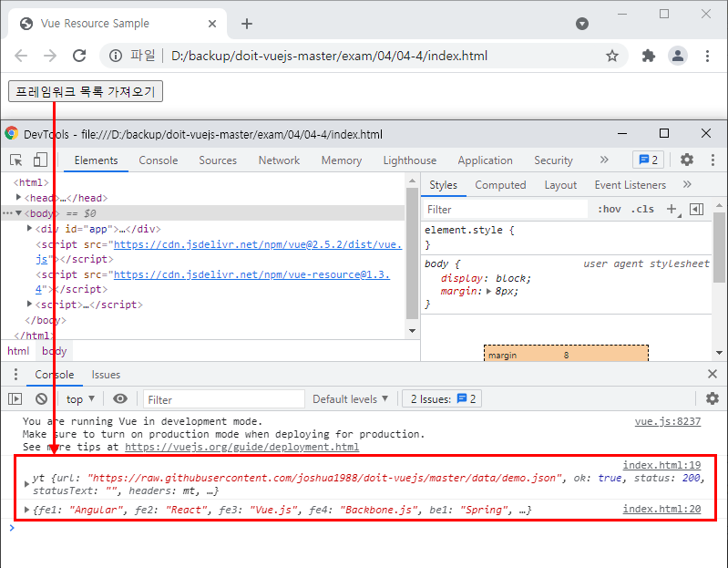Show more DevTools tabs chevron
Screen dimensions: 728x568
pos(603,160)
